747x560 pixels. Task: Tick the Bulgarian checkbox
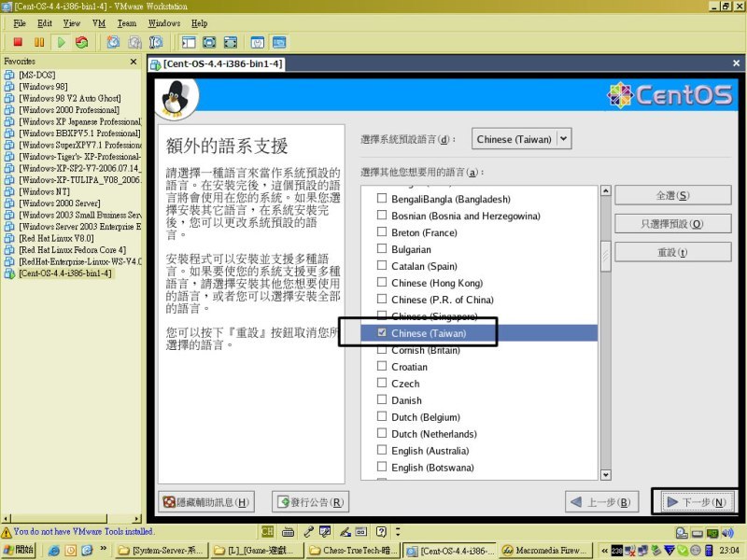(x=382, y=248)
